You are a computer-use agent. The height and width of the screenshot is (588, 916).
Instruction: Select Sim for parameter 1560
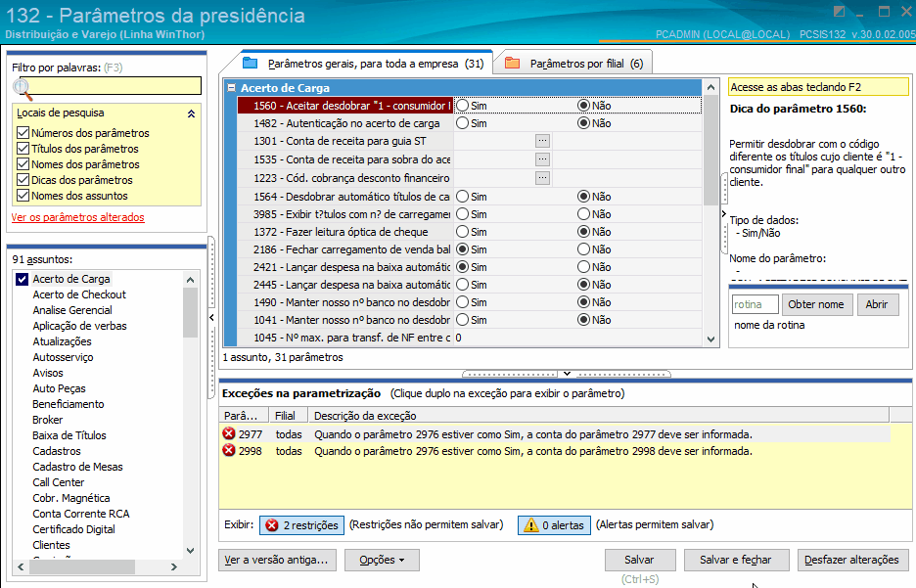pos(463,106)
